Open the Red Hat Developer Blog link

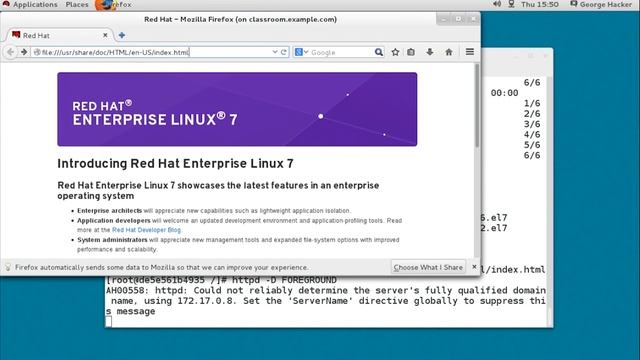click(146, 230)
